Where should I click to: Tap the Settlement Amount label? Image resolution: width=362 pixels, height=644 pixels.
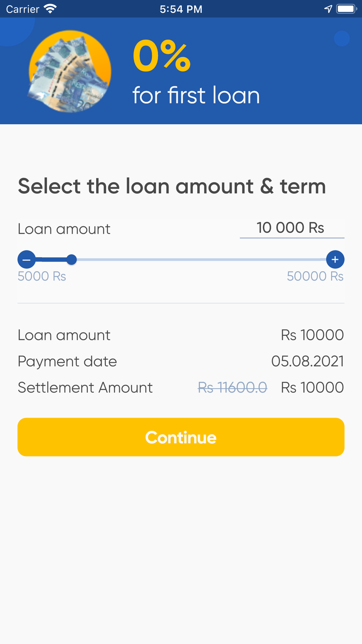85,388
